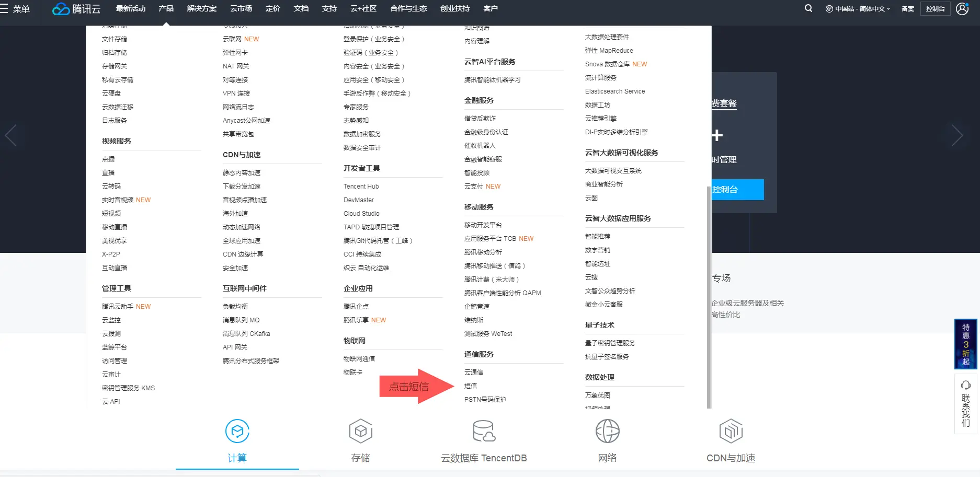Open VPN 连接 link
The height and width of the screenshot is (477, 980).
236,94
